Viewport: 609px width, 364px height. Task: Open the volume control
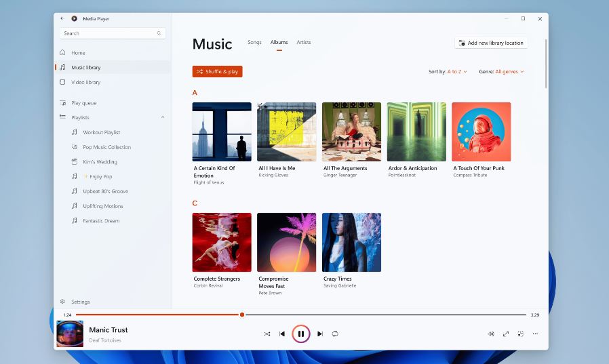[491, 333]
